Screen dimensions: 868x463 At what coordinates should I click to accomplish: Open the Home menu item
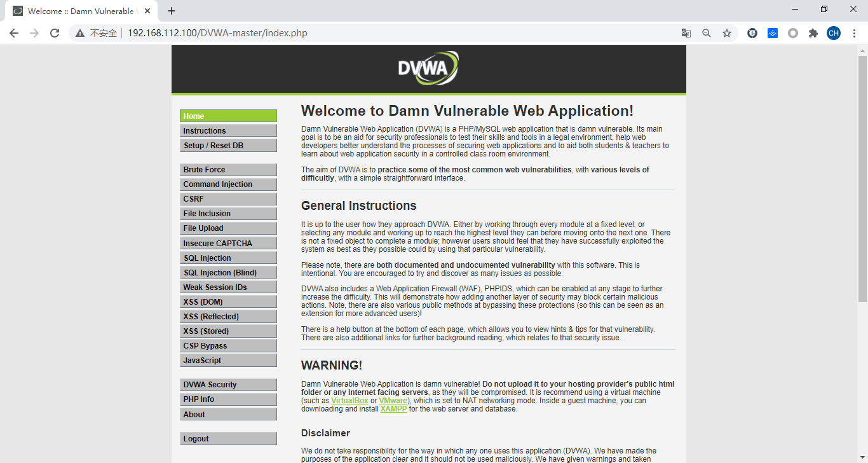point(229,116)
